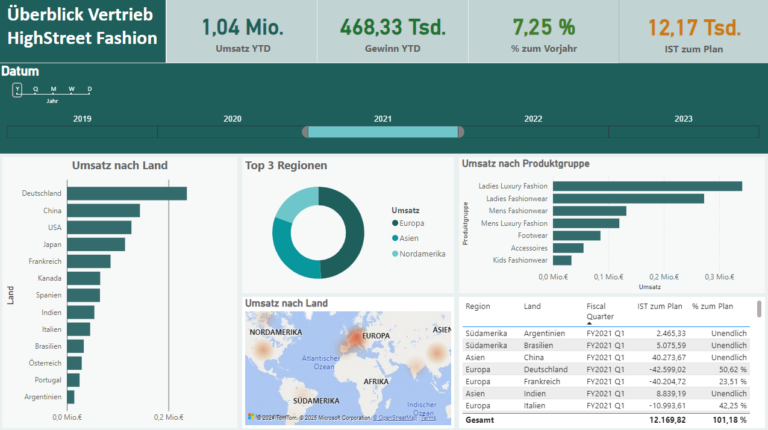The image size is (768, 430).
Task: Sort table by % zum Plan header
Action: pos(712,307)
